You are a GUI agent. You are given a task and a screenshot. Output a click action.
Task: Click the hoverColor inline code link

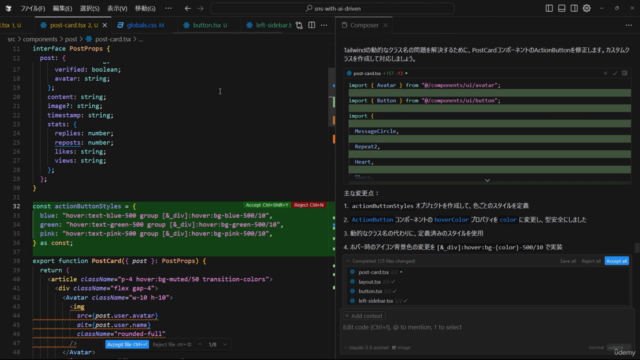click(451, 220)
